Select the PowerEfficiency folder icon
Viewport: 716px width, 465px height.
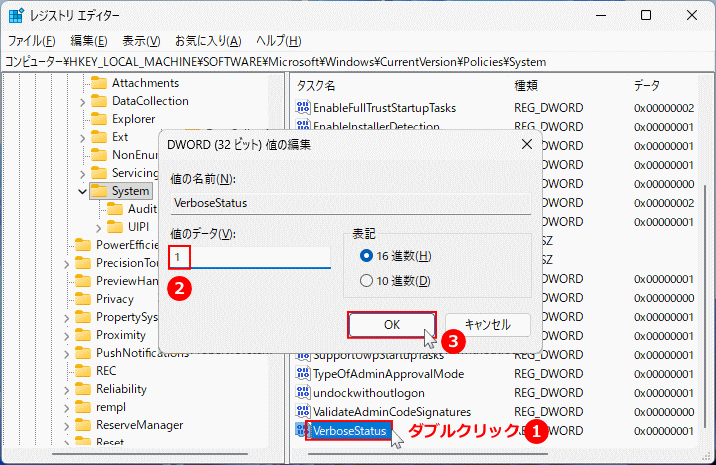[x=83, y=245]
